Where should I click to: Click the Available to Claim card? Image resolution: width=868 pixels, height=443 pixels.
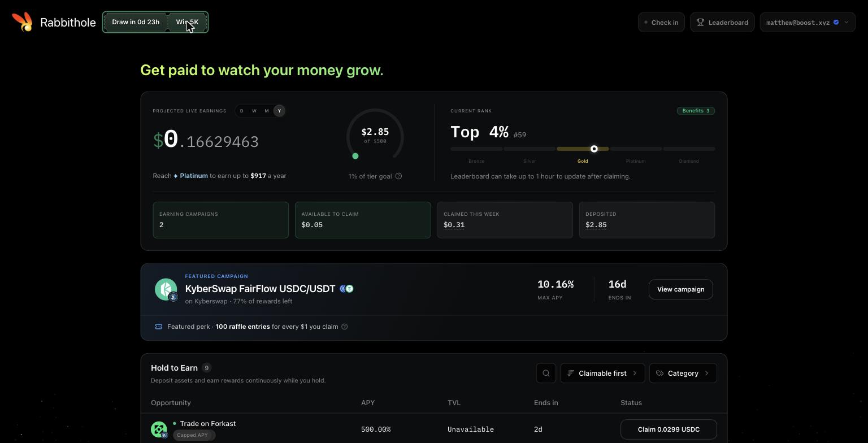363,220
